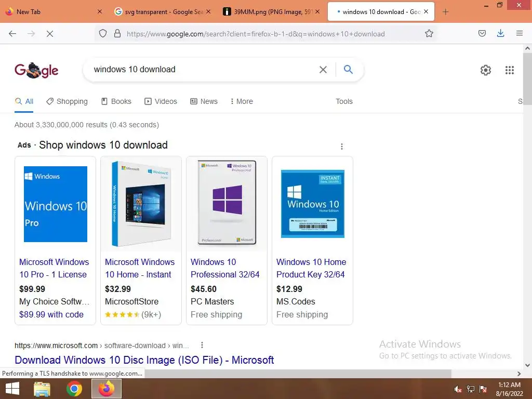
Task: View site security padlock info
Action: [117, 34]
